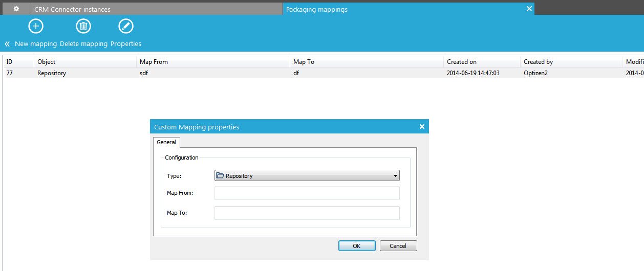Select the Packaging mappings tab
The width and height of the screenshot is (644, 271).
coord(316,9)
